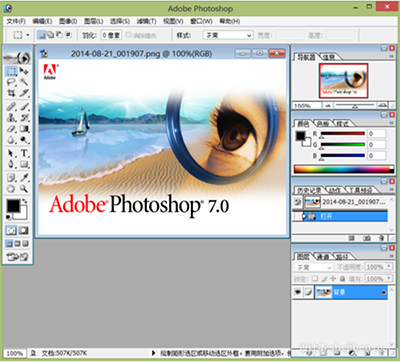400x362 pixels.
Task: Toggle lock all padlock in Layers
Action: (x=342, y=278)
